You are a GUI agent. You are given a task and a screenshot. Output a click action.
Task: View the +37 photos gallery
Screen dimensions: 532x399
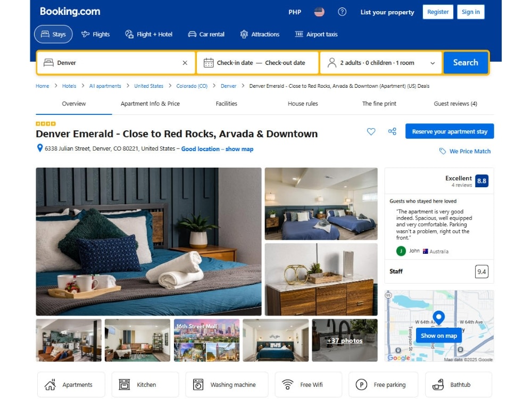[345, 340]
